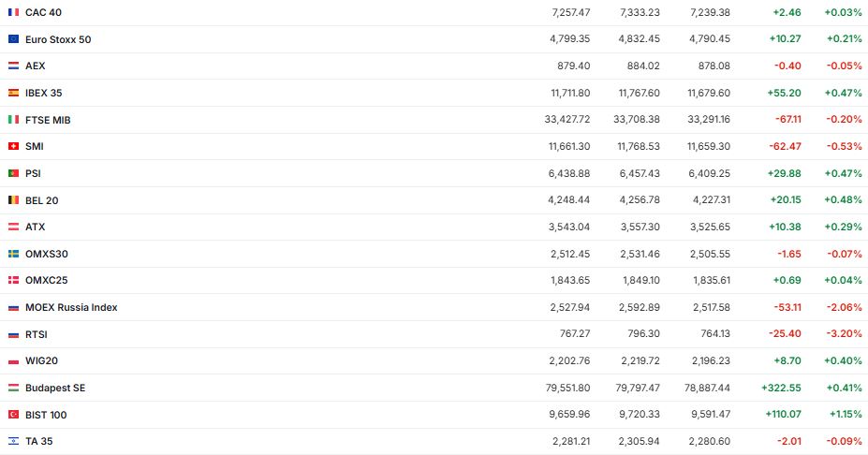Image resolution: width=868 pixels, height=455 pixels.
Task: Click the France flag icon beside CAC 40
Action: pyautogui.click(x=13, y=12)
